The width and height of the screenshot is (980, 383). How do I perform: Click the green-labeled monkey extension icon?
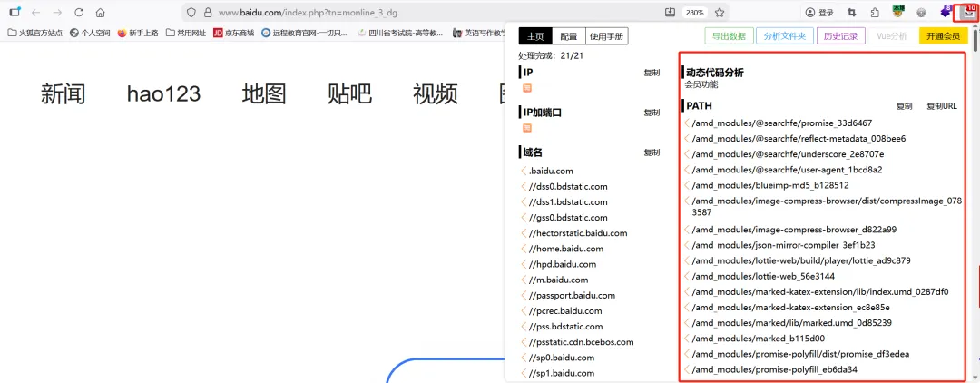coord(898,11)
